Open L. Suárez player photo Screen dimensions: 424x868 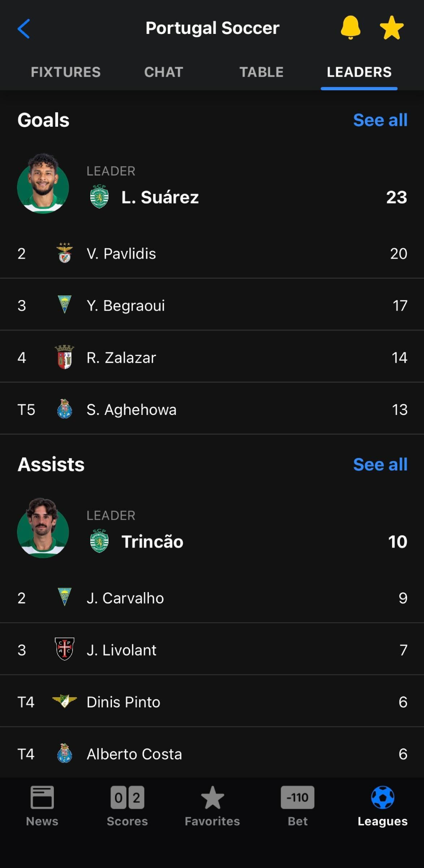coord(43,184)
